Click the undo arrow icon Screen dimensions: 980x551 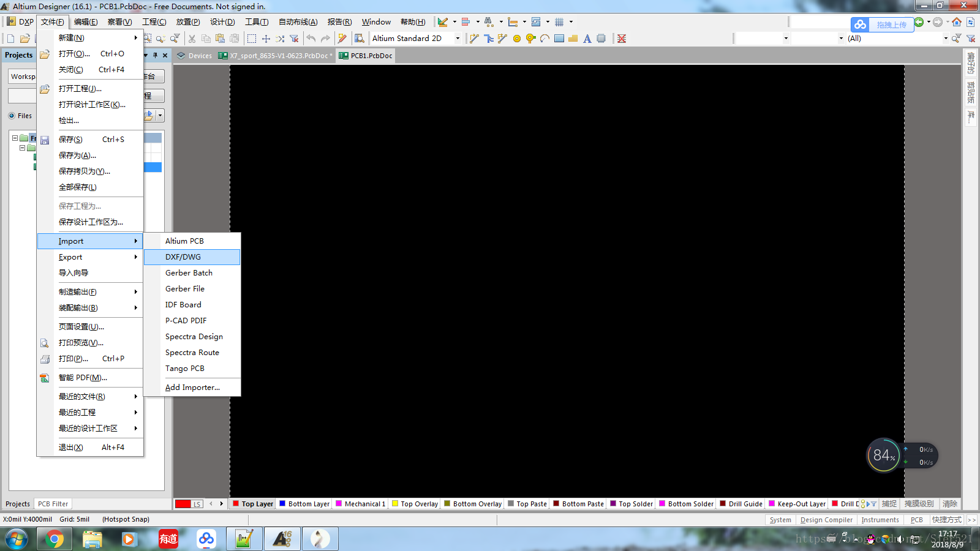point(311,39)
